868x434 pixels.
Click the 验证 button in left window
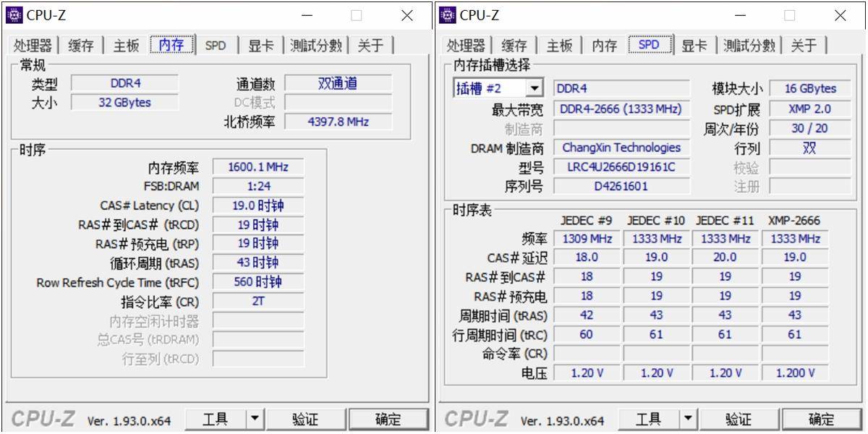click(x=307, y=418)
